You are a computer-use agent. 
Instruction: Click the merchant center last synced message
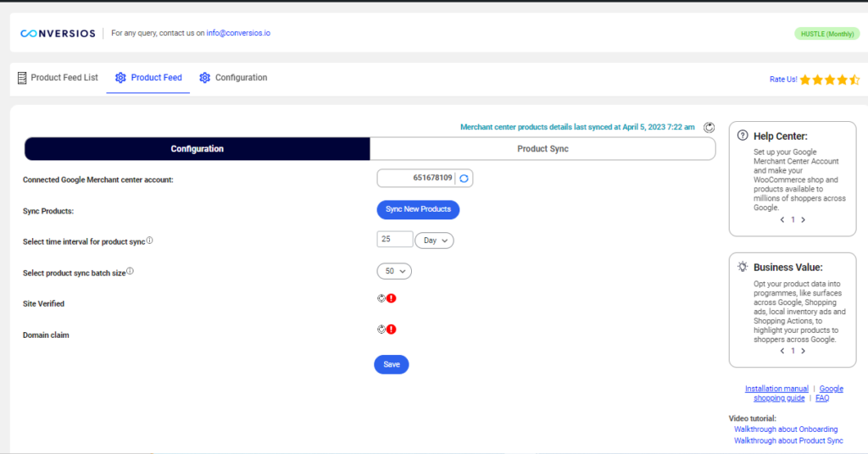pyautogui.click(x=577, y=127)
